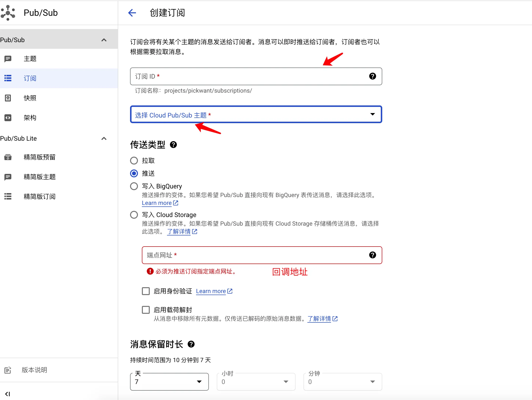Collapse the Pub/Sub Lite sidebar section

[x=104, y=138]
